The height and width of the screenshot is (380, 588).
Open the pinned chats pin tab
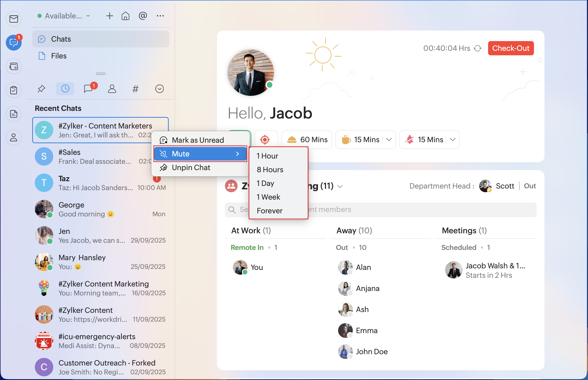tap(41, 89)
